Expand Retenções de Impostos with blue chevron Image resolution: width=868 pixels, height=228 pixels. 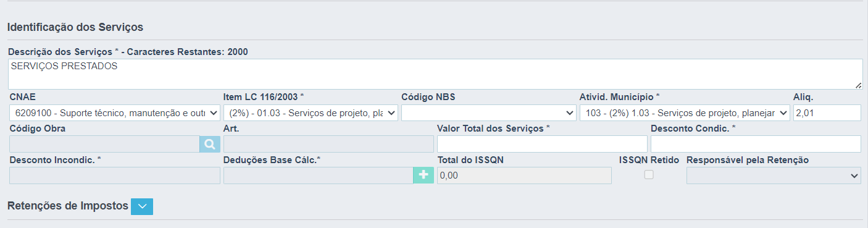point(142,206)
